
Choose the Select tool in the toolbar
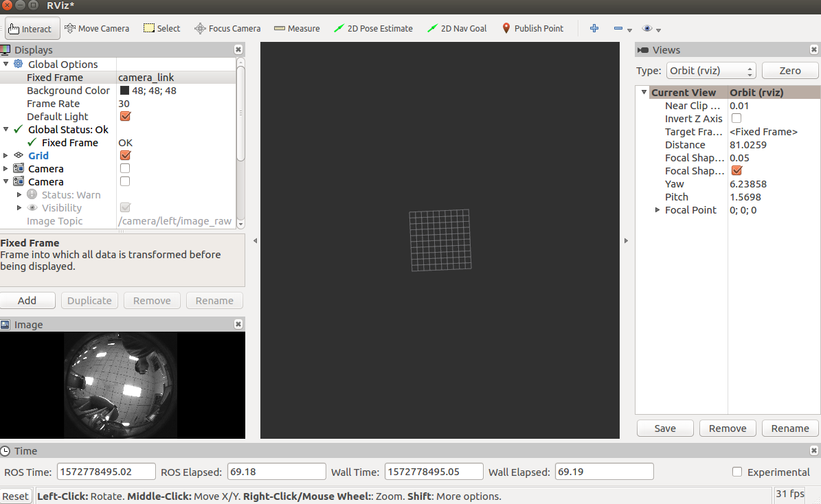tap(161, 28)
